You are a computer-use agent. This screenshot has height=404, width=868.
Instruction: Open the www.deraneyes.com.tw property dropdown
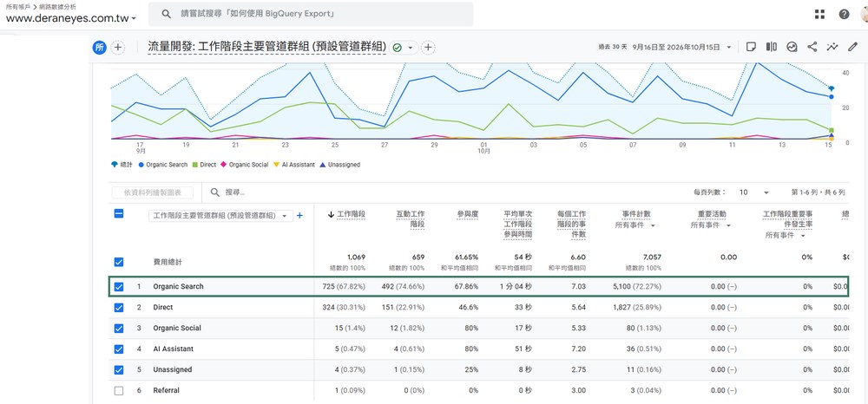(x=71, y=17)
